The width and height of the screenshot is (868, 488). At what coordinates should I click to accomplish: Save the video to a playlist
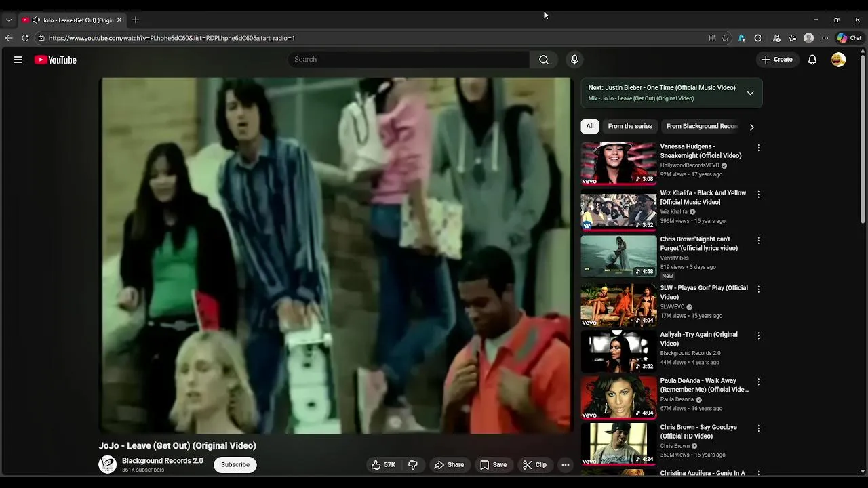pos(494,465)
